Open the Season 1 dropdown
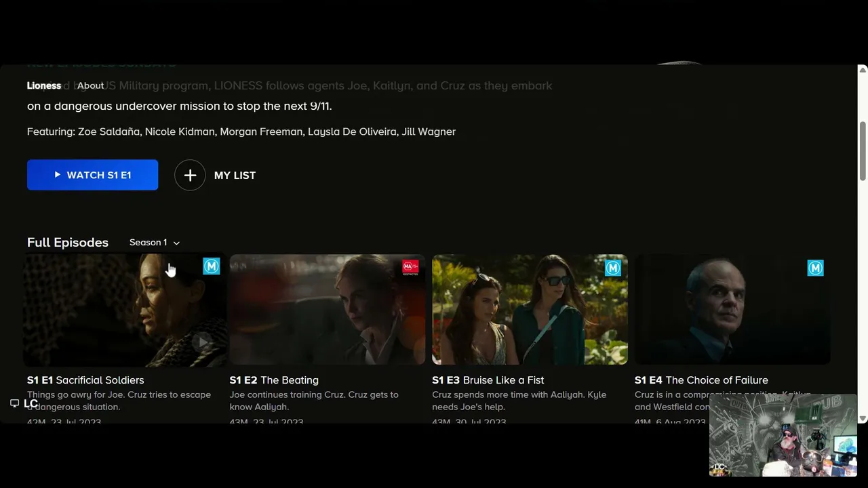The image size is (868, 488). click(155, 243)
